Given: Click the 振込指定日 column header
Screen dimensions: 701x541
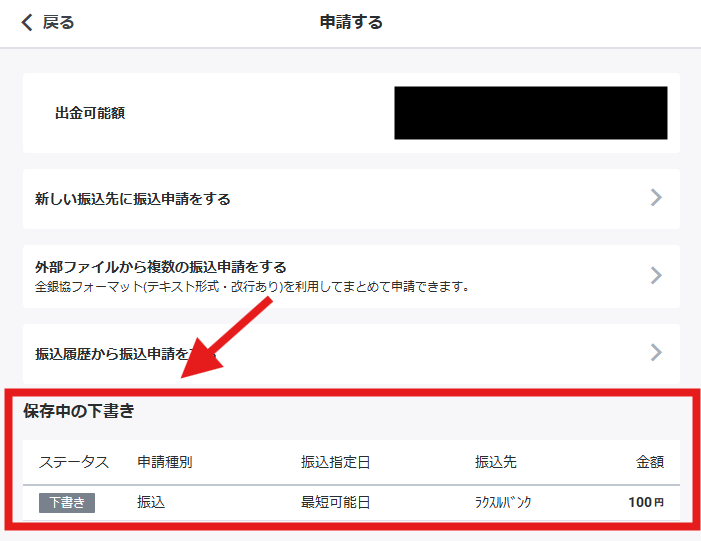Looking at the screenshot, I should pos(335,462).
